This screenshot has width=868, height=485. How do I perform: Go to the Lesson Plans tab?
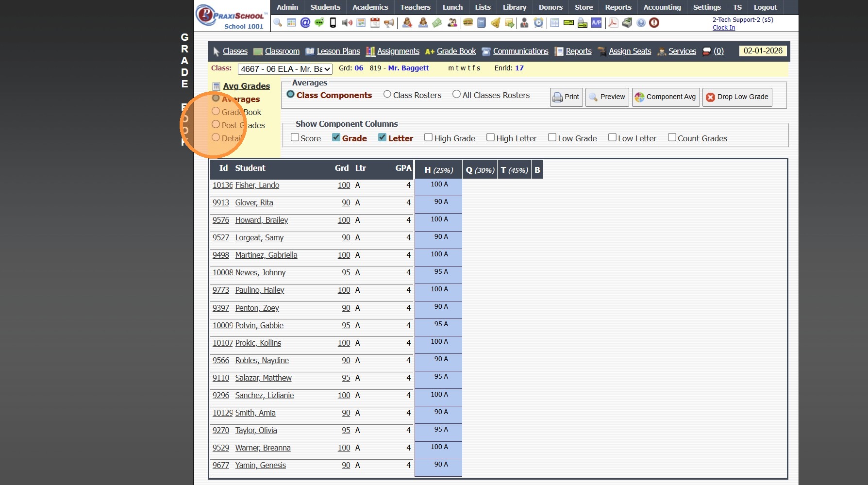tap(338, 51)
